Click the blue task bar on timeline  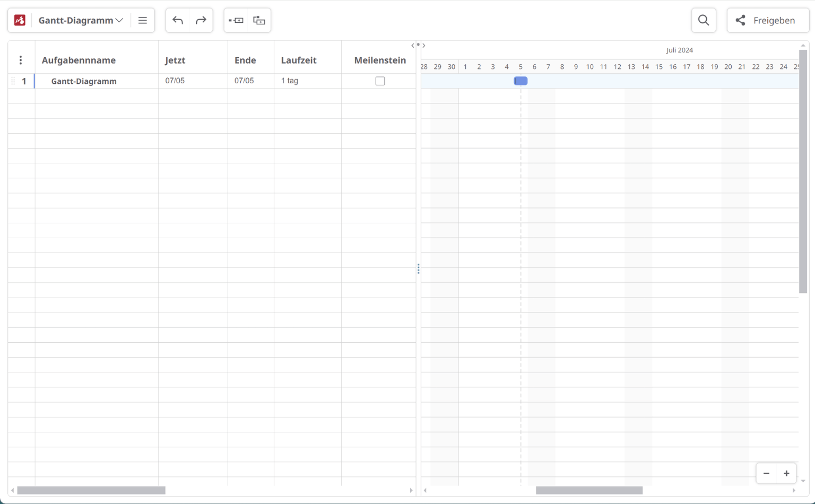521,81
